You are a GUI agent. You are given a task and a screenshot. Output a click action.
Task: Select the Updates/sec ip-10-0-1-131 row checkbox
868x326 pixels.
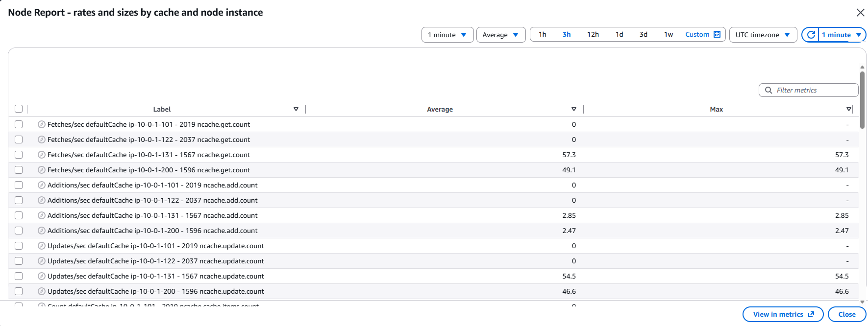coord(19,276)
